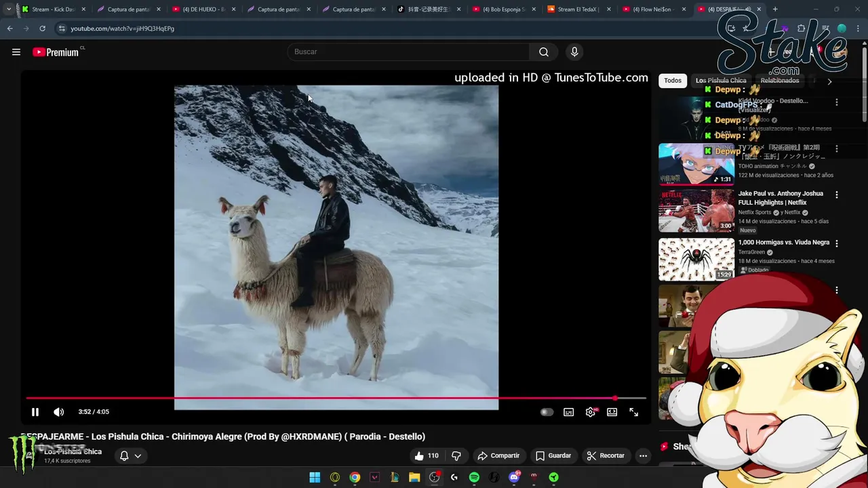The height and width of the screenshot is (488, 868).
Task: Open options for 1,000 Hormigas video
Action: (x=837, y=243)
